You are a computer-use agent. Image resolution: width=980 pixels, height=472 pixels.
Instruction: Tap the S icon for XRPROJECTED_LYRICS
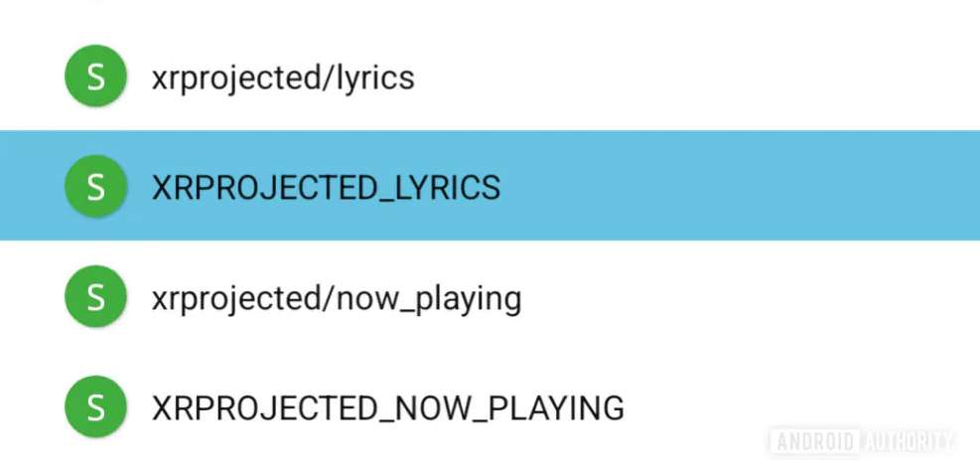coord(95,187)
